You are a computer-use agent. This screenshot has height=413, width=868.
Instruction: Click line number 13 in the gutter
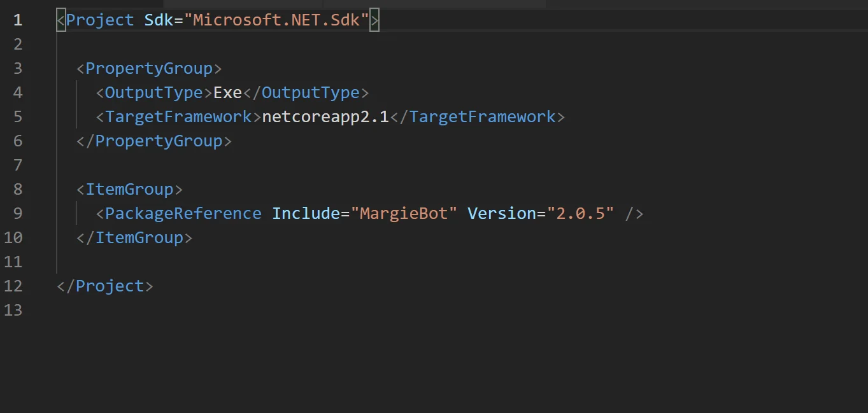tap(13, 311)
